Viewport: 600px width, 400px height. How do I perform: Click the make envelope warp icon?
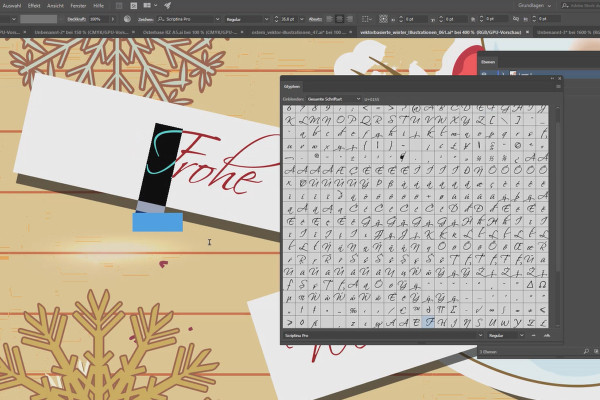[x=365, y=19]
